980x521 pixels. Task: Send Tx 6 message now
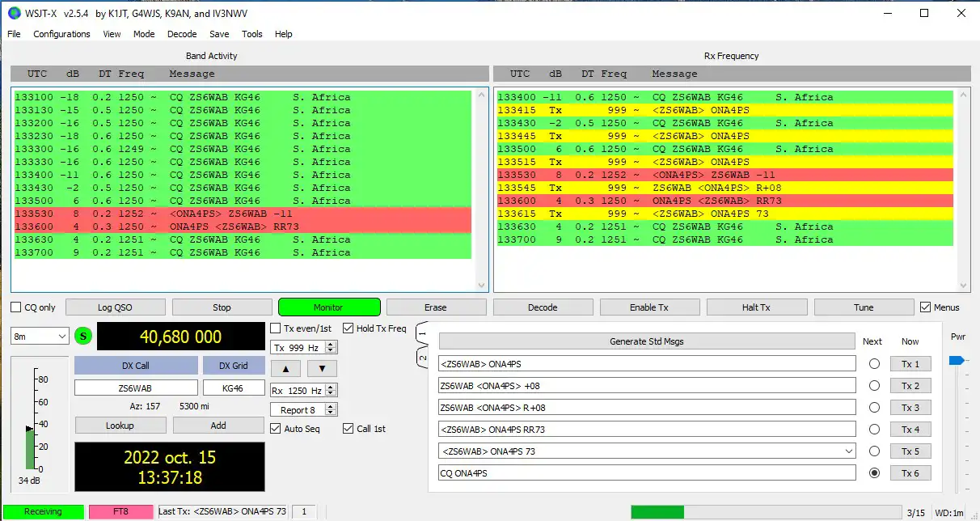(910, 473)
